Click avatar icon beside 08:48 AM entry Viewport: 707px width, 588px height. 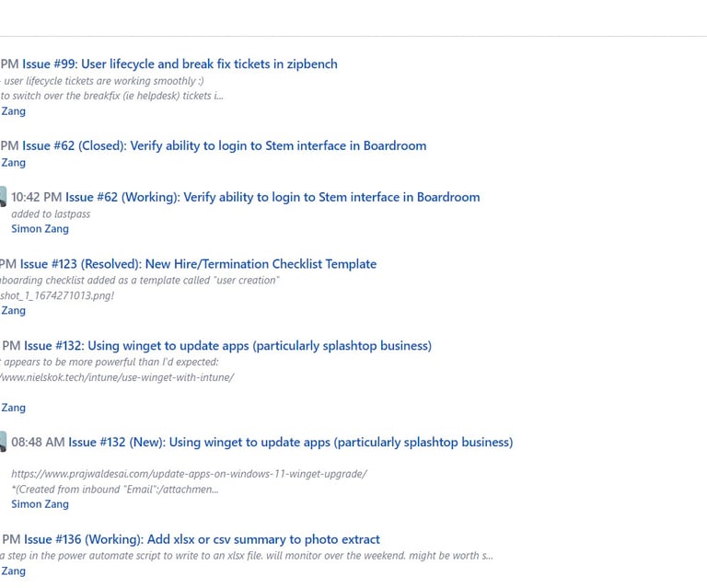tap(3, 442)
